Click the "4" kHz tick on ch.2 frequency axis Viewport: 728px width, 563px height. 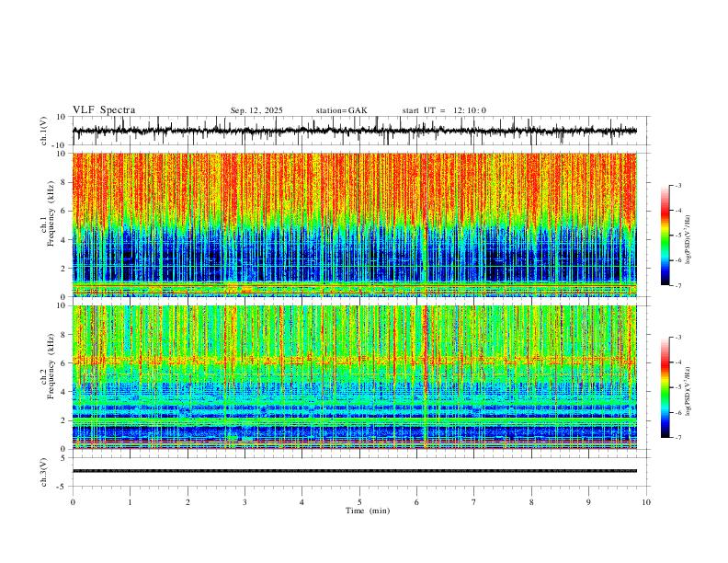[63, 392]
